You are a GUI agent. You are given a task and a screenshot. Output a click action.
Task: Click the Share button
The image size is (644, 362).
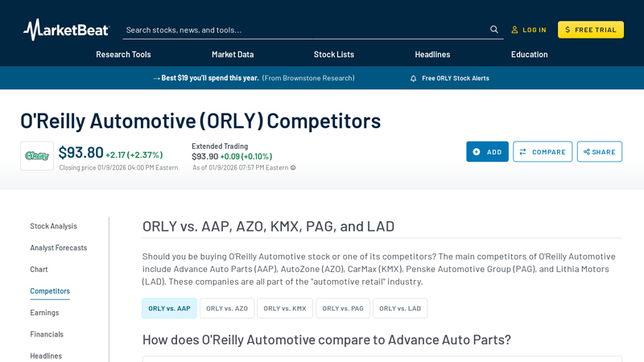pos(600,152)
